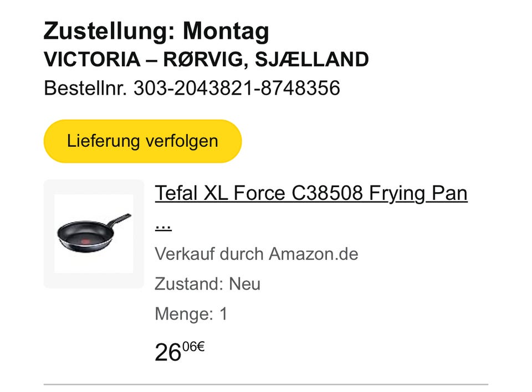Image resolution: width=532 pixels, height=392 pixels.
Task: Click the condition value Neu
Action: pos(244,284)
